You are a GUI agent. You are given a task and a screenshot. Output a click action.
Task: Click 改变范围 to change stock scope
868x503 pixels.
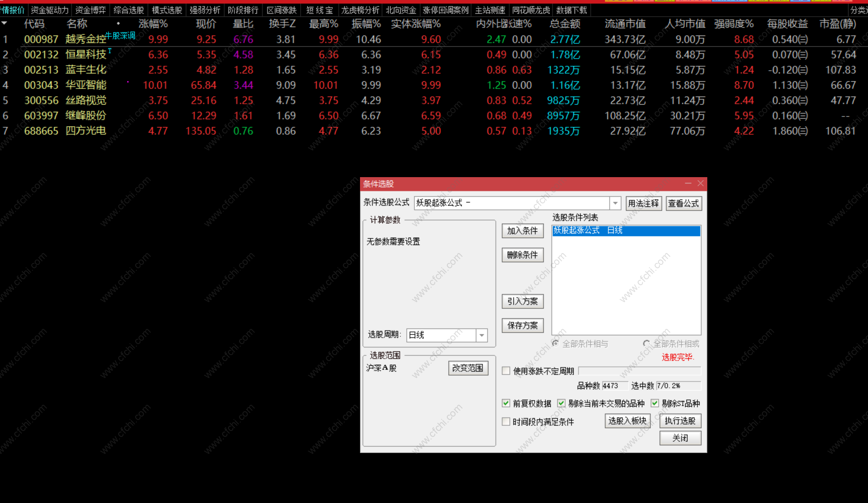click(x=468, y=368)
